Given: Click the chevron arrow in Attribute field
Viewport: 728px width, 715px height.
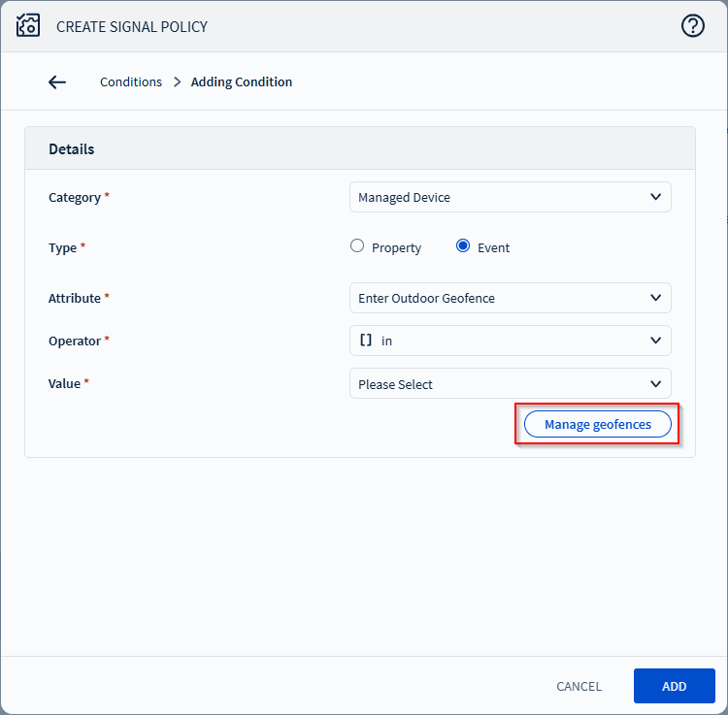Looking at the screenshot, I should pos(655,298).
